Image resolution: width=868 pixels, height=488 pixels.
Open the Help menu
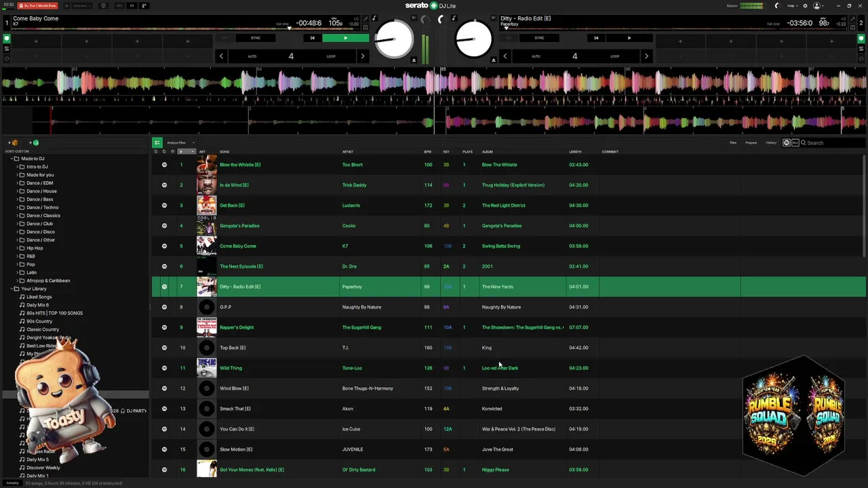point(791,5)
